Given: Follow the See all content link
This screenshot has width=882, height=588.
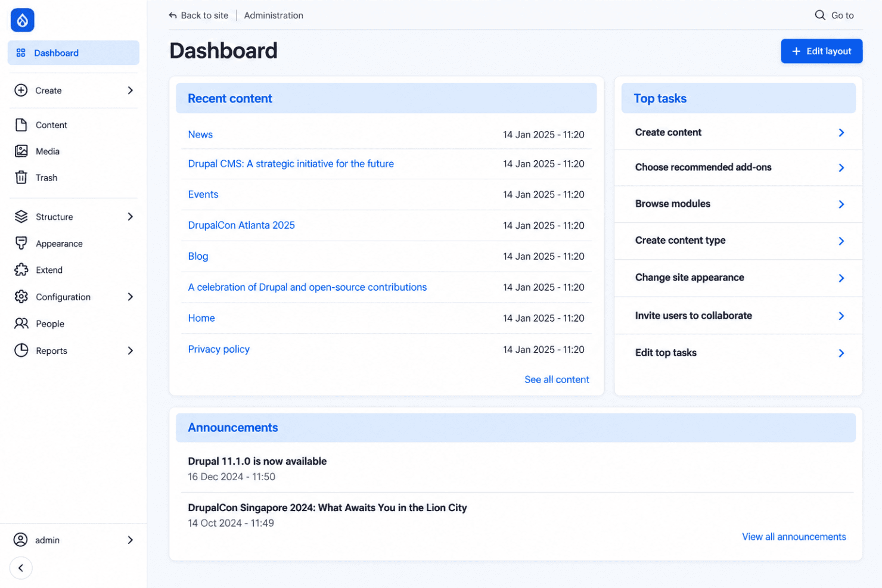Looking at the screenshot, I should pyautogui.click(x=557, y=379).
